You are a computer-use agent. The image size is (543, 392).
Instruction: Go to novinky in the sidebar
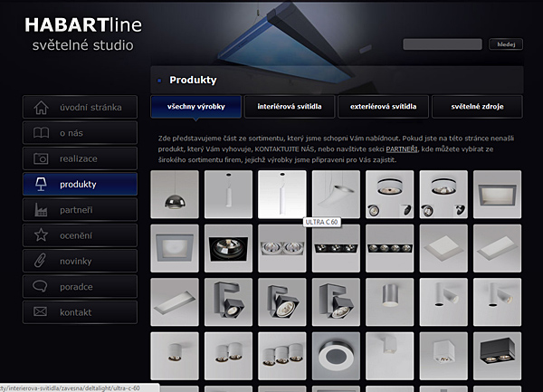tap(80, 261)
